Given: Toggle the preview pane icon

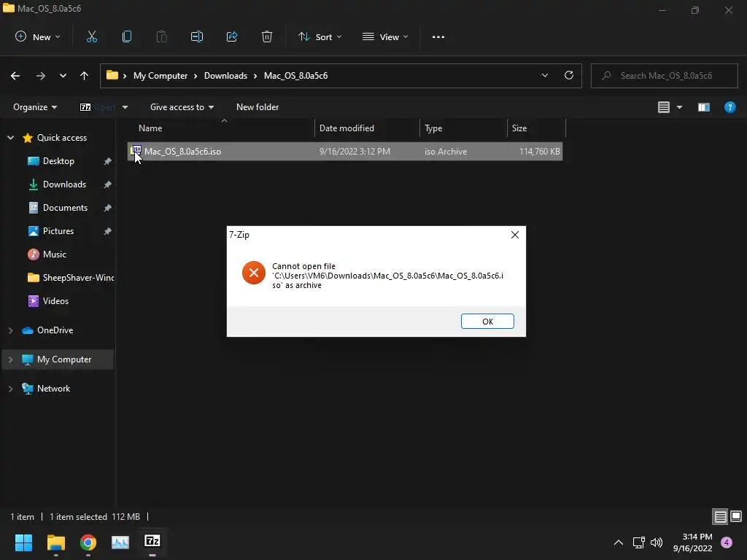Looking at the screenshot, I should (704, 107).
